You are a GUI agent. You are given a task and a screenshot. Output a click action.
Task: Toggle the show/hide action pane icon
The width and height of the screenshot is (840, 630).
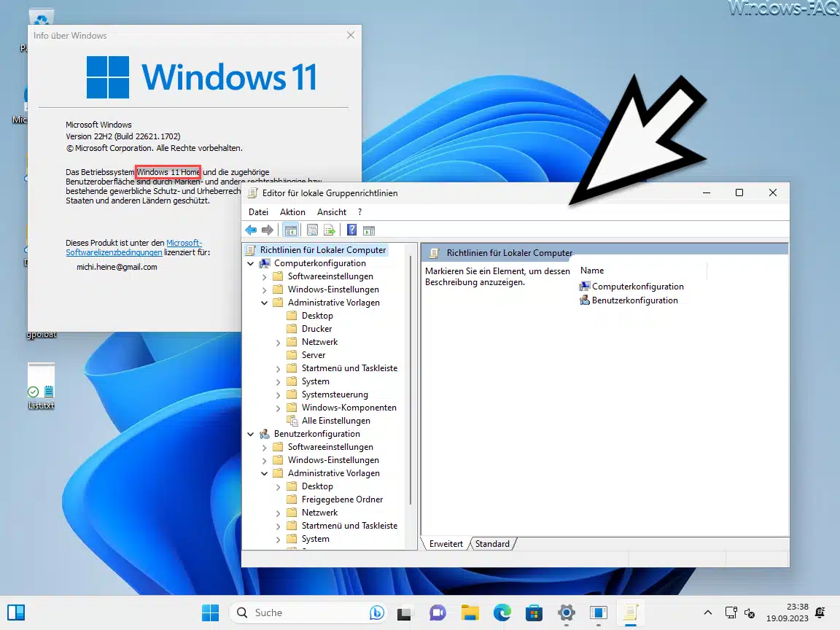(x=368, y=230)
